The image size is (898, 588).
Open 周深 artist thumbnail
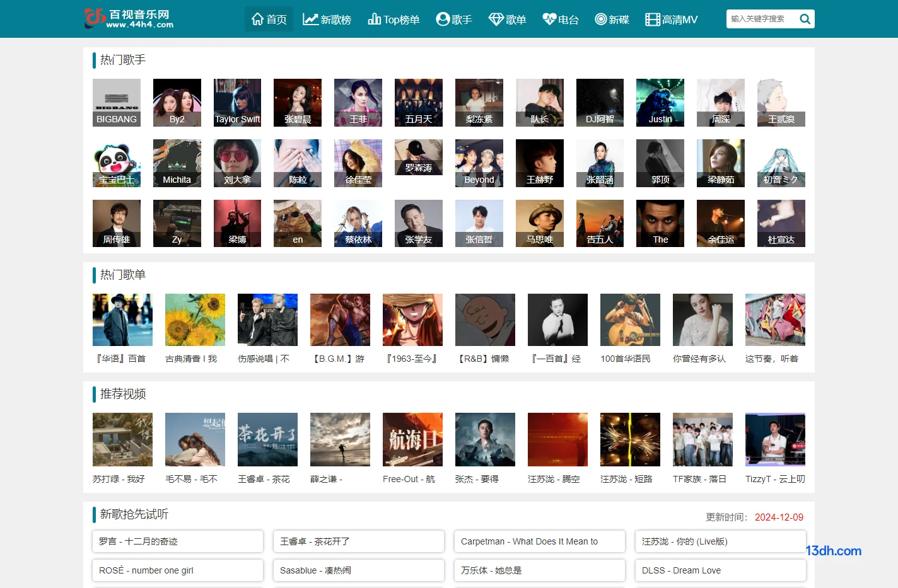click(x=721, y=103)
